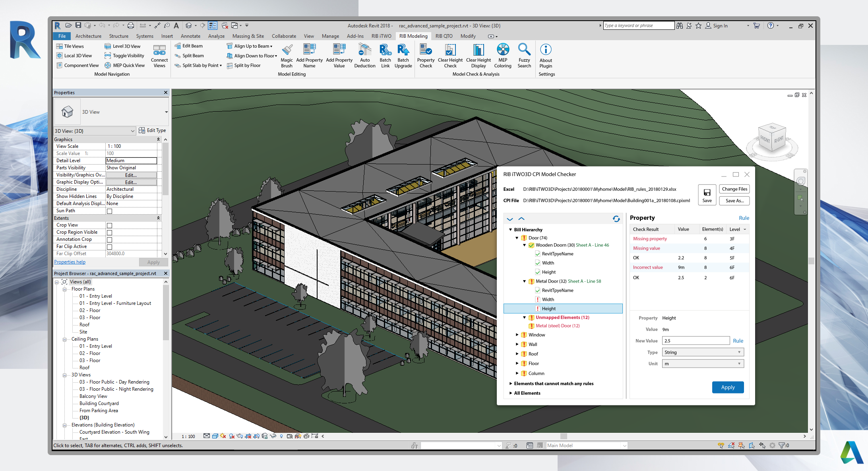This screenshot has width=868, height=471.
Task: Refresh the Bill Hierarchy tree
Action: click(616, 219)
